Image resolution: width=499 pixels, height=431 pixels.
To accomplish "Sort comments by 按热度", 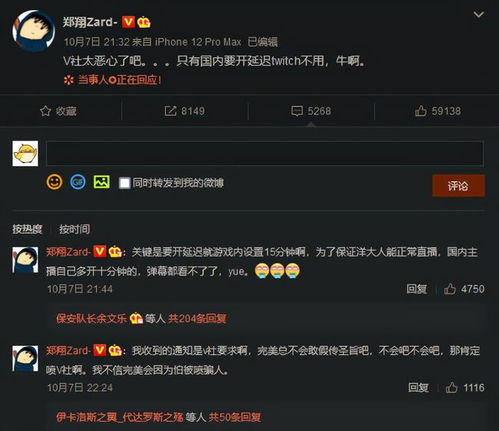I will point(27,229).
